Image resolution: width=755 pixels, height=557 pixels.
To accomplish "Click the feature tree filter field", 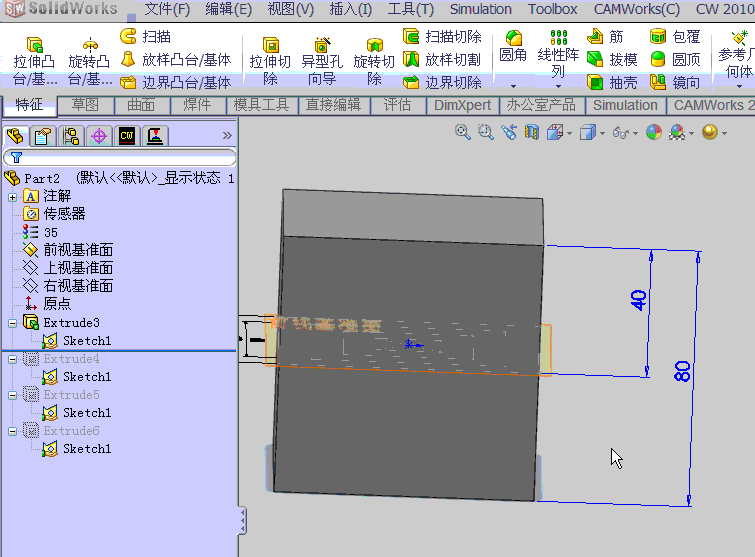I will (119, 157).
